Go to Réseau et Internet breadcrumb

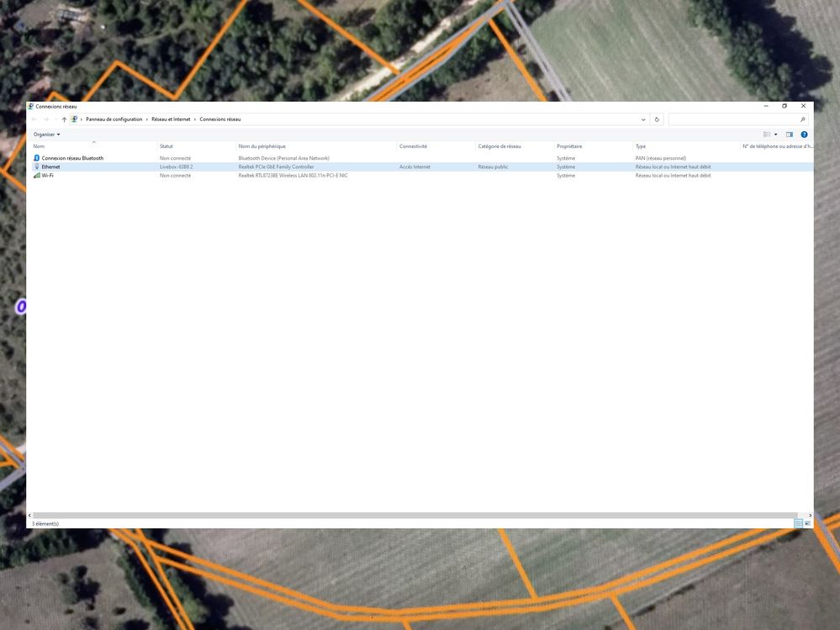pyautogui.click(x=171, y=119)
